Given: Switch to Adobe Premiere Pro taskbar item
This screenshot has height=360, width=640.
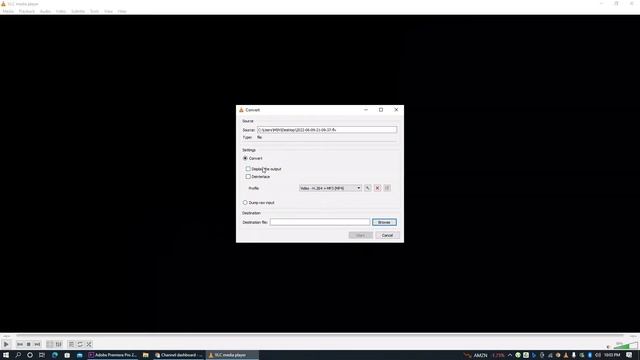Looking at the screenshot, I should (x=113, y=355).
